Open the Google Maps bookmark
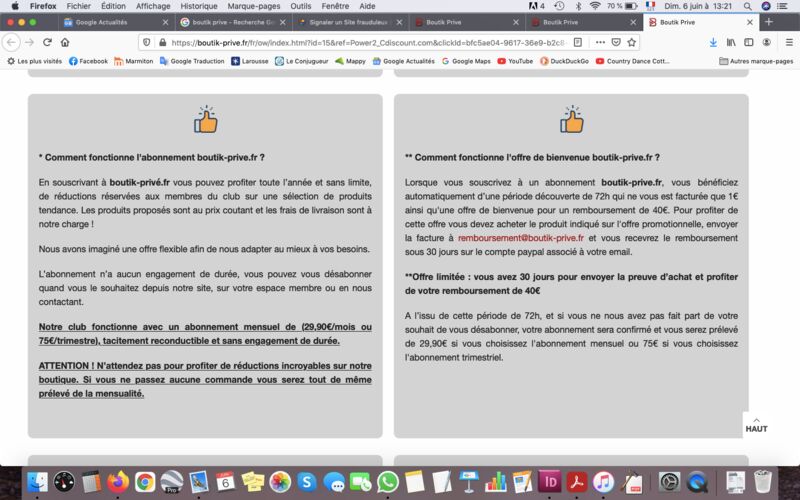800x500 pixels. click(466, 61)
